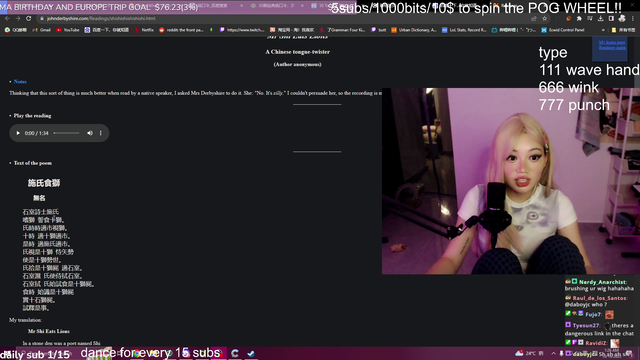Follow the Notes link
The width and height of the screenshot is (640, 360).
pyautogui.click(x=20, y=82)
